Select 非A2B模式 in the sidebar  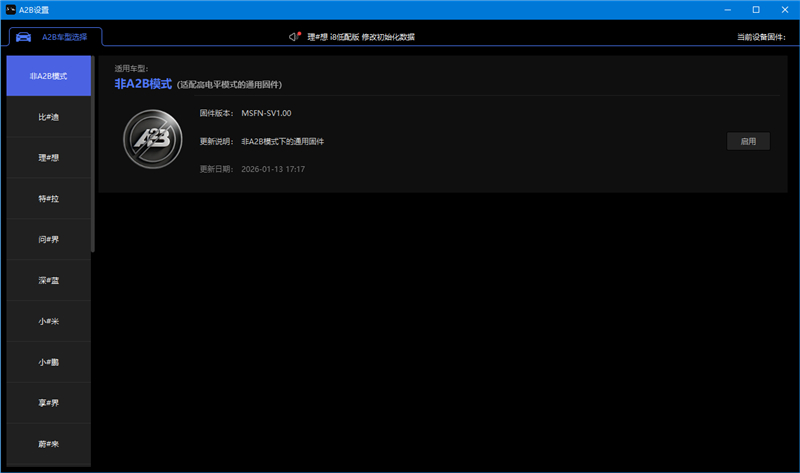click(49, 76)
